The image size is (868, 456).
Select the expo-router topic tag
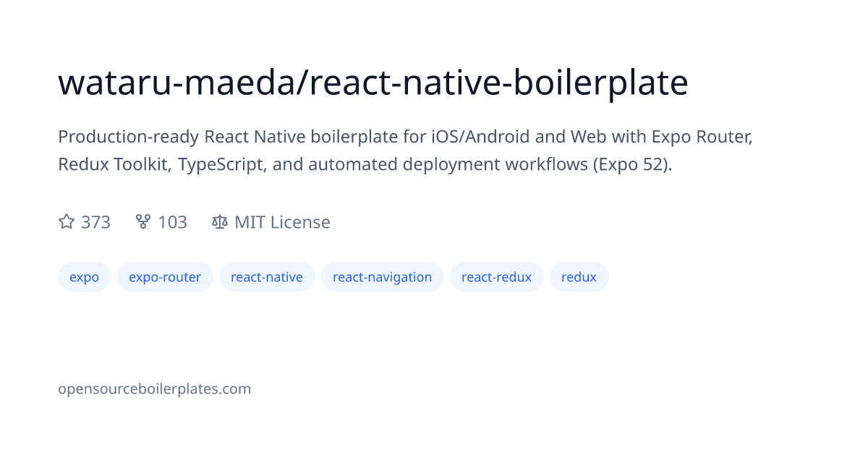165,276
